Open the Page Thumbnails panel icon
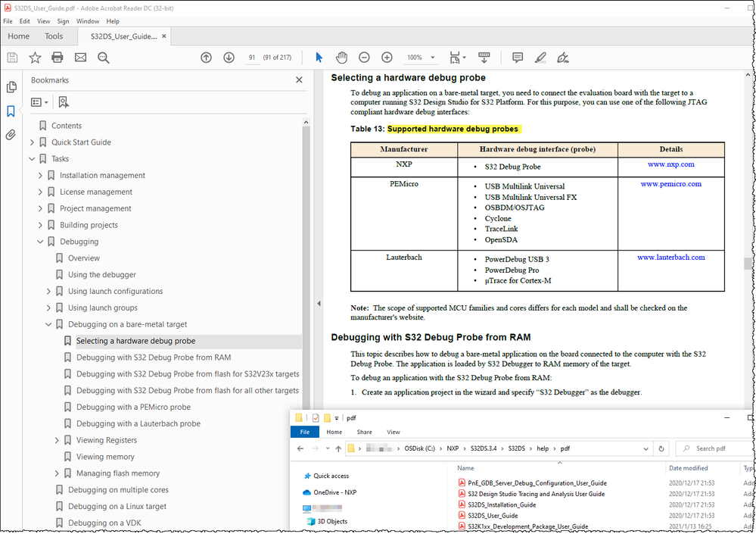This screenshot has height=534, width=756. [11, 87]
